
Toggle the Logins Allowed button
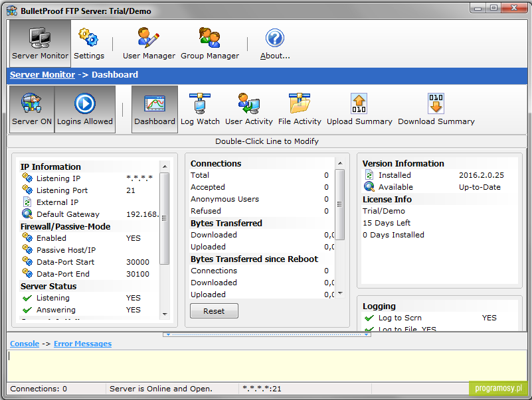coord(85,109)
